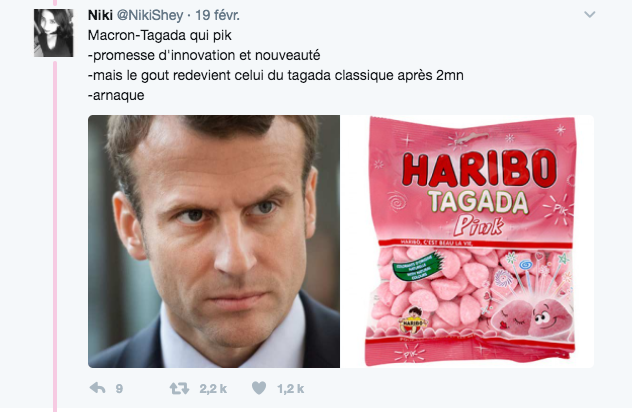
Task: Click the line "-promesse d'innovation et nouveauté"
Action: (204, 55)
